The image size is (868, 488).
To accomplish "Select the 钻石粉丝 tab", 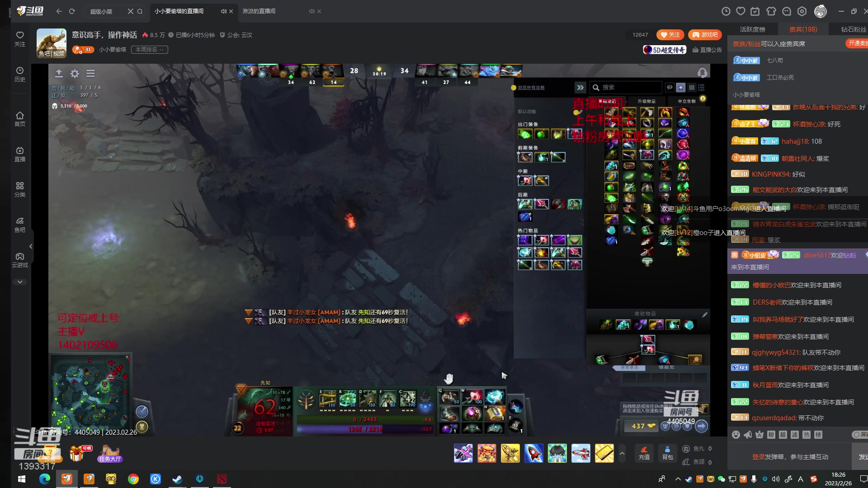I will [854, 29].
